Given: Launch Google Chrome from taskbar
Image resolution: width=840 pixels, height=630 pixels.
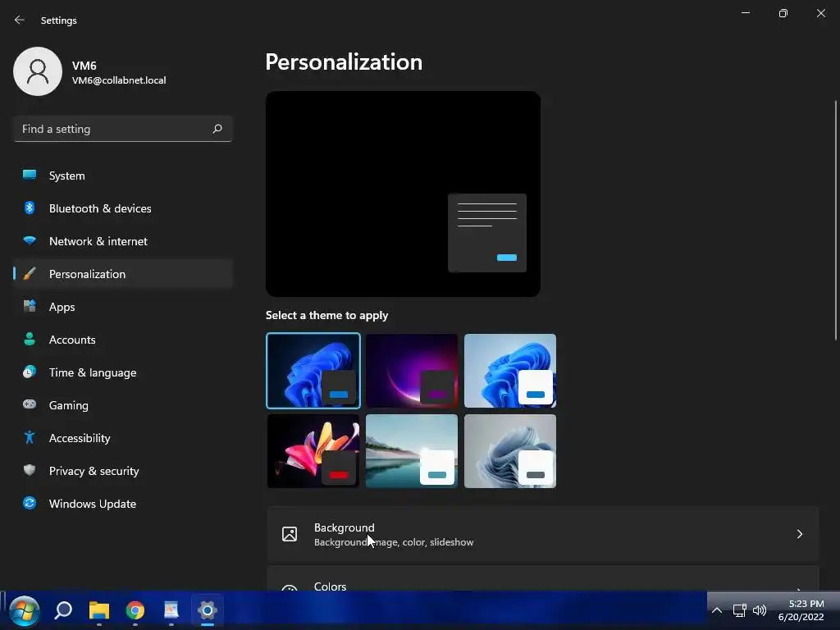Looking at the screenshot, I should point(135,610).
